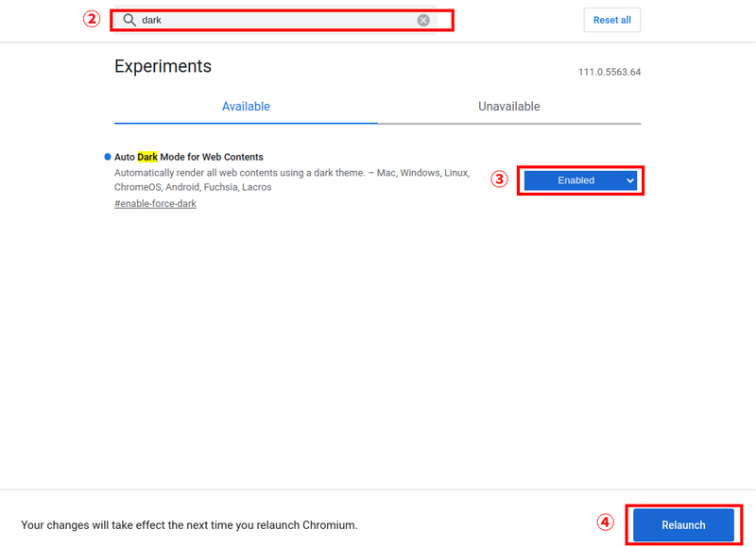Click the circled number 2 annotation
Screen dimensions: 756x547
pyautogui.click(x=92, y=20)
